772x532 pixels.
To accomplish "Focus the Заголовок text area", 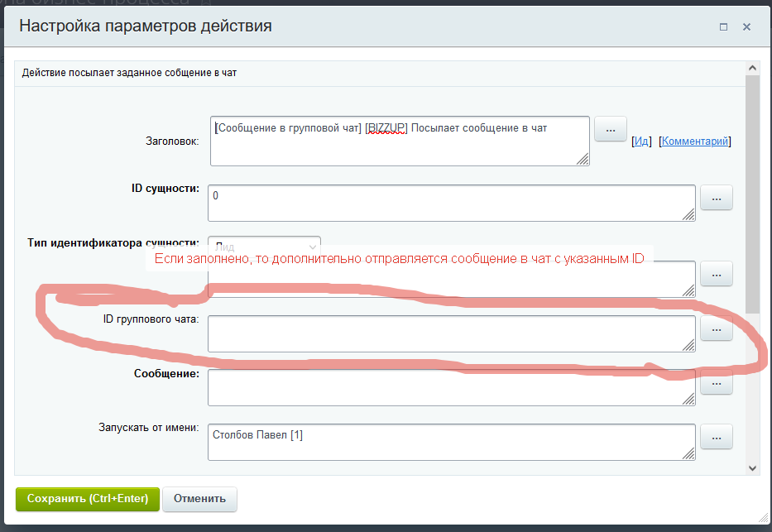I will tap(400, 141).
